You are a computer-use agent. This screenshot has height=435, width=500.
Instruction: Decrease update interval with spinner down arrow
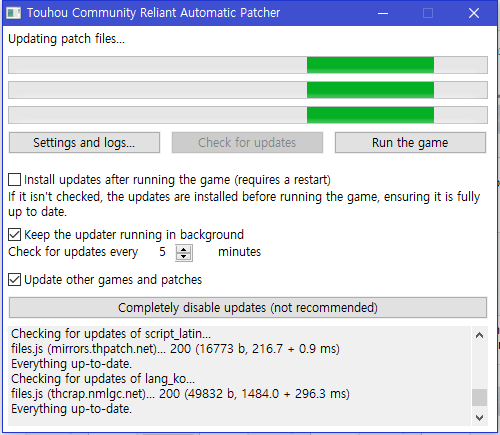pos(184,257)
